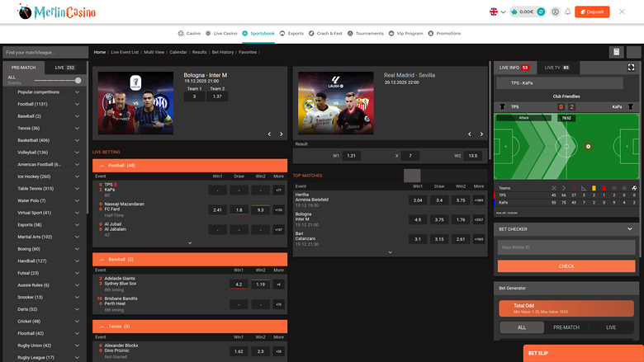The width and height of the screenshot is (644, 362).
Task: Open the user account profile icon
Action: click(555, 12)
